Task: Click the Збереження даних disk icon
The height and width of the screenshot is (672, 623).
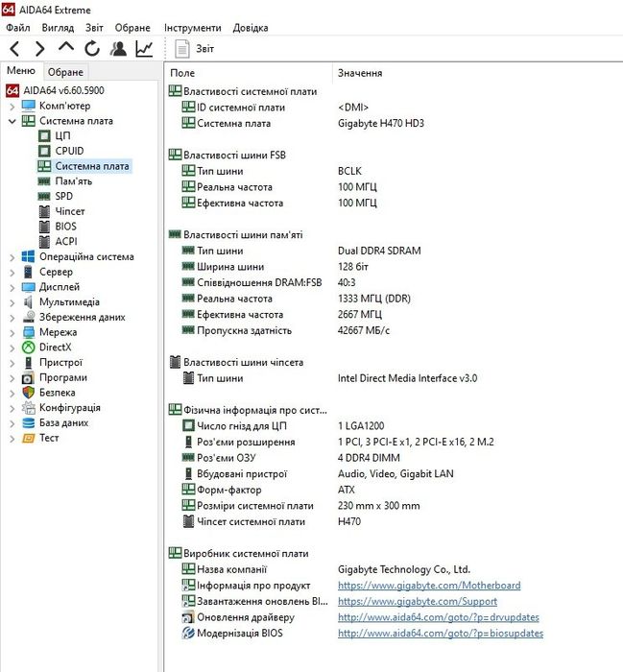Action: tap(29, 317)
